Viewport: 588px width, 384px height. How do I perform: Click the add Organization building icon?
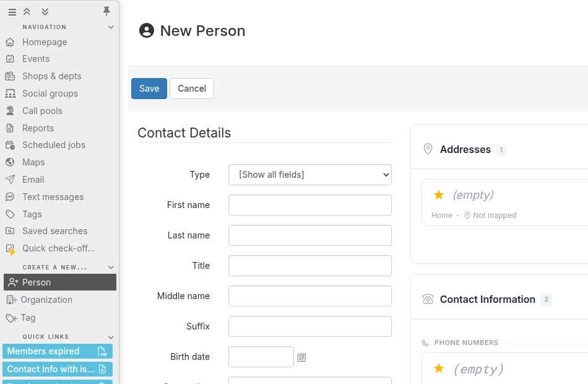pyautogui.click(x=11, y=300)
